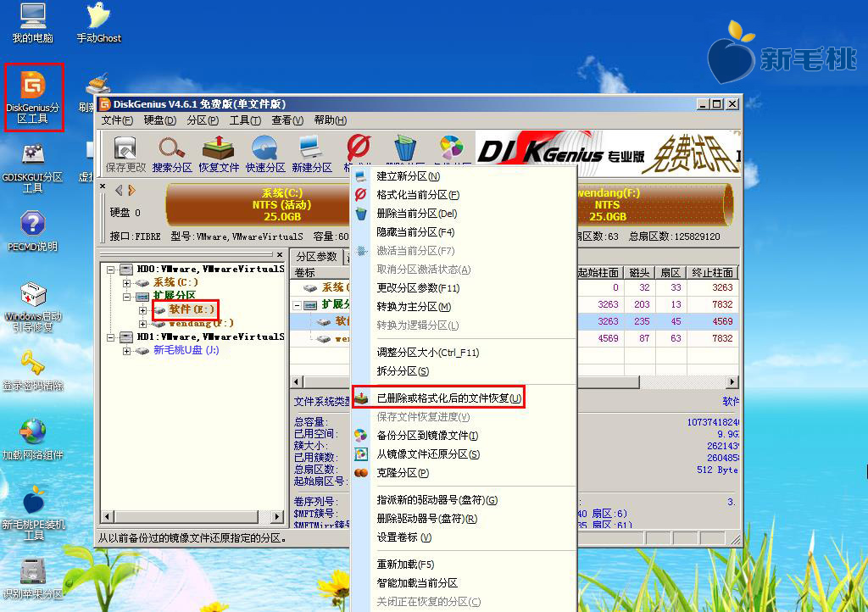Choose 拆分分区(S) from the context menu

click(464, 371)
